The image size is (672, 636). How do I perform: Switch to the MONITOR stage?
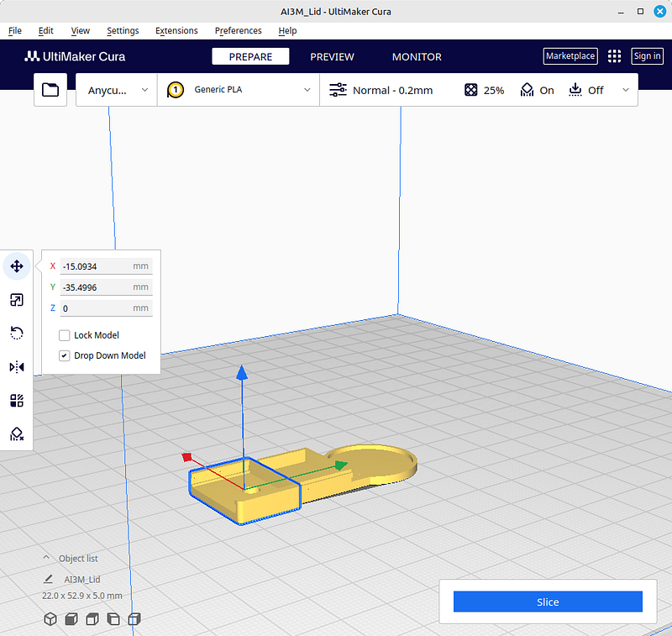(x=417, y=56)
